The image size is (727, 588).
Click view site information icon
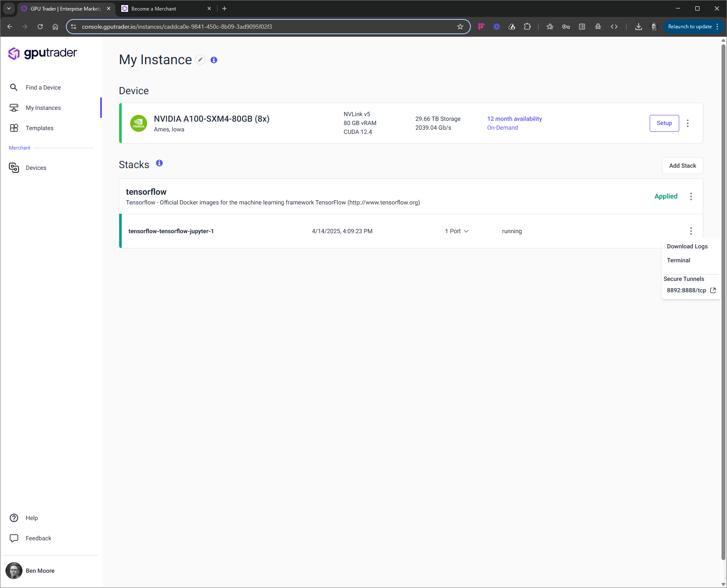click(74, 27)
